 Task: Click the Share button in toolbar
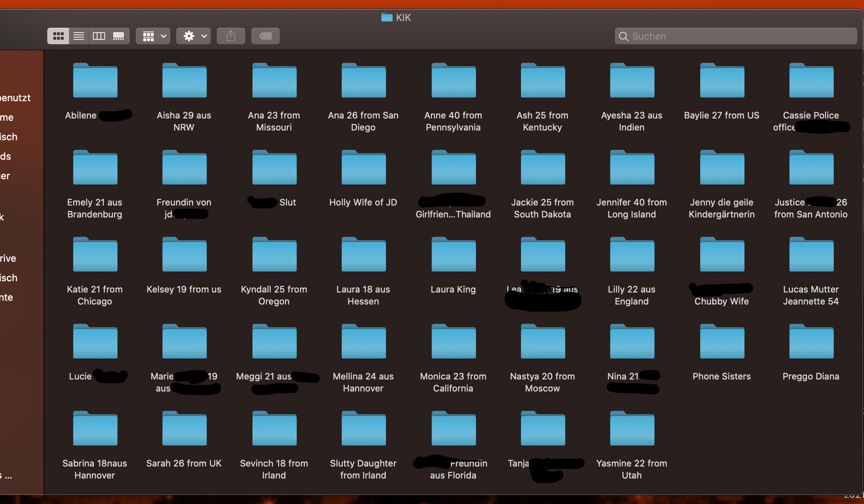(231, 36)
